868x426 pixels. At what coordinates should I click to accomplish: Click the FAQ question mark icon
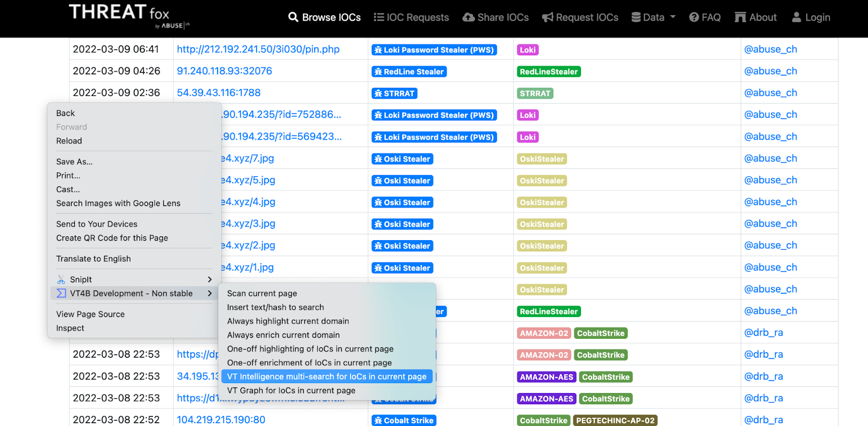click(x=694, y=17)
